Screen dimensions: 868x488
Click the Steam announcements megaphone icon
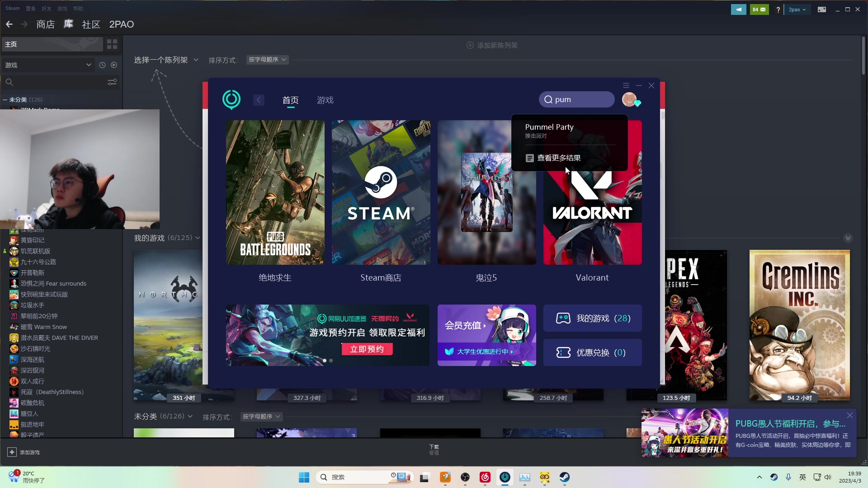point(738,9)
